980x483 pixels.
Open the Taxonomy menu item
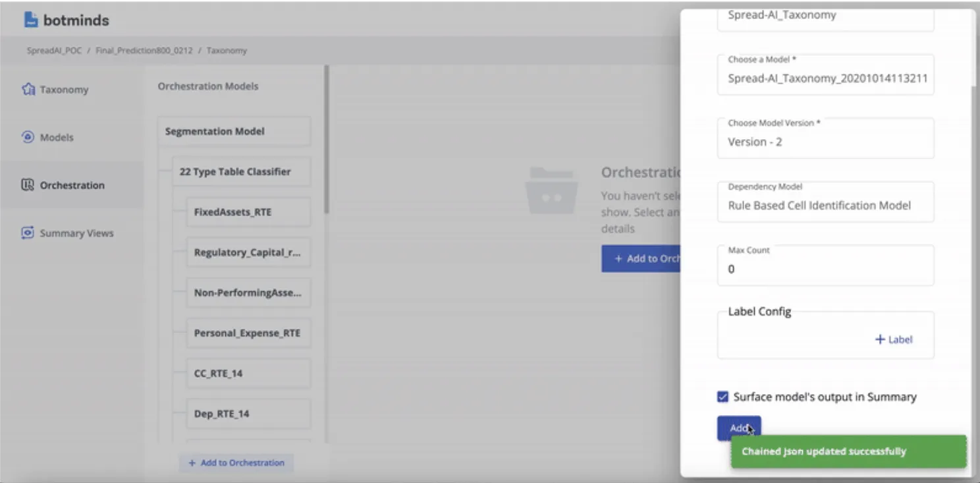pyautogui.click(x=71, y=90)
